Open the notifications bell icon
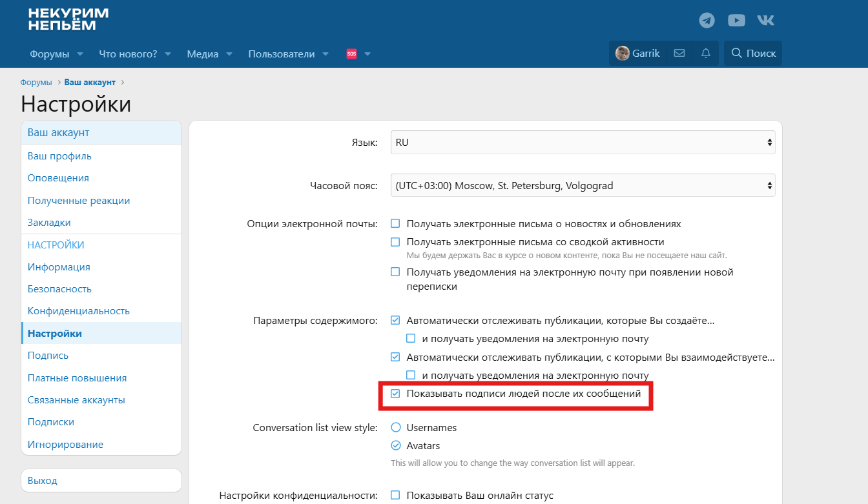This screenshot has width=868, height=504. pyautogui.click(x=706, y=54)
